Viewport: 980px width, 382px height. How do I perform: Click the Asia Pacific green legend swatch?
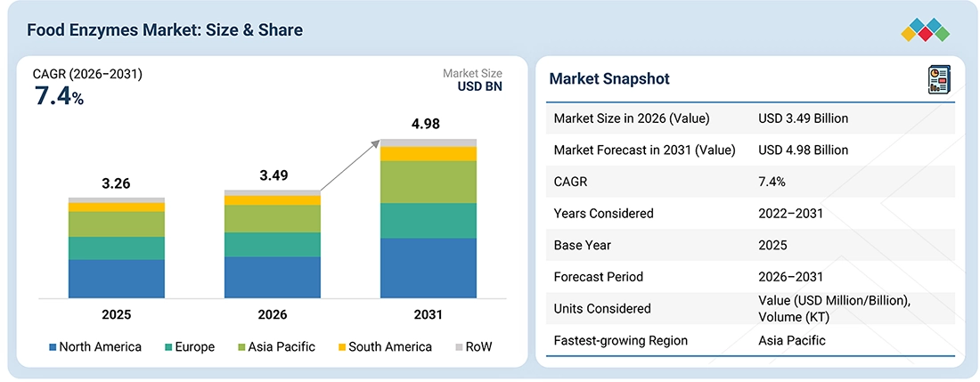[x=241, y=346]
